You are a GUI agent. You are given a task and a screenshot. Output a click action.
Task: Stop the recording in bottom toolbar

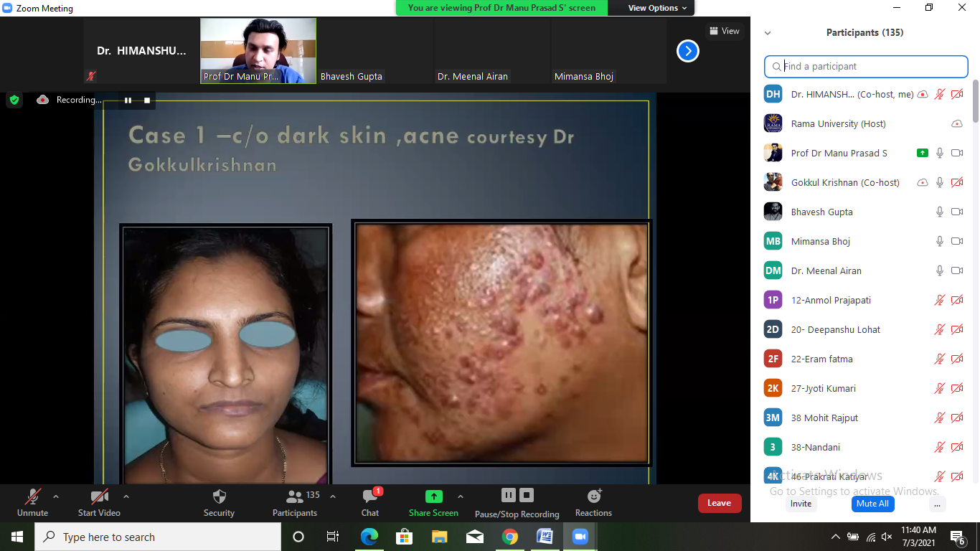(527, 495)
